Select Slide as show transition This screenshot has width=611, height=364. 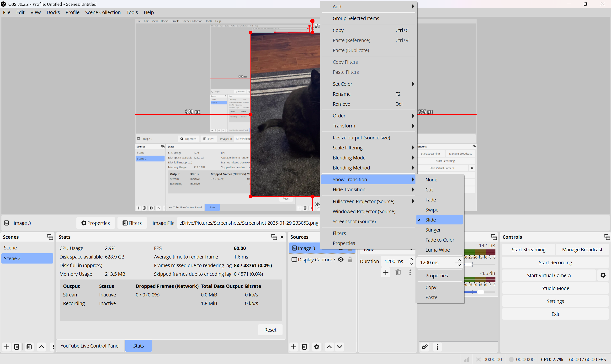pyautogui.click(x=440, y=220)
